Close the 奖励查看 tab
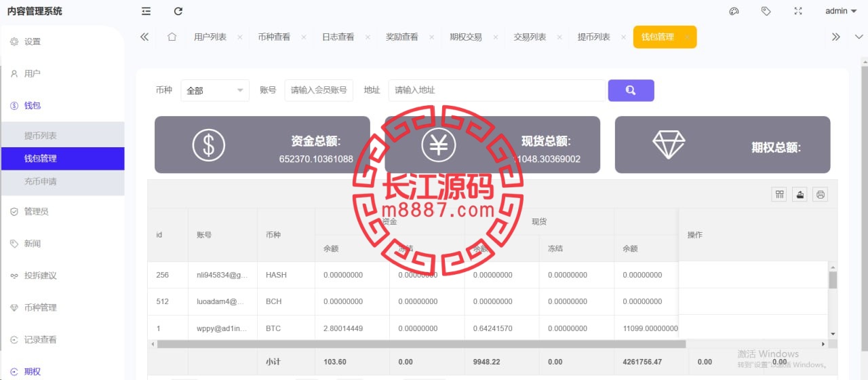 432,37
